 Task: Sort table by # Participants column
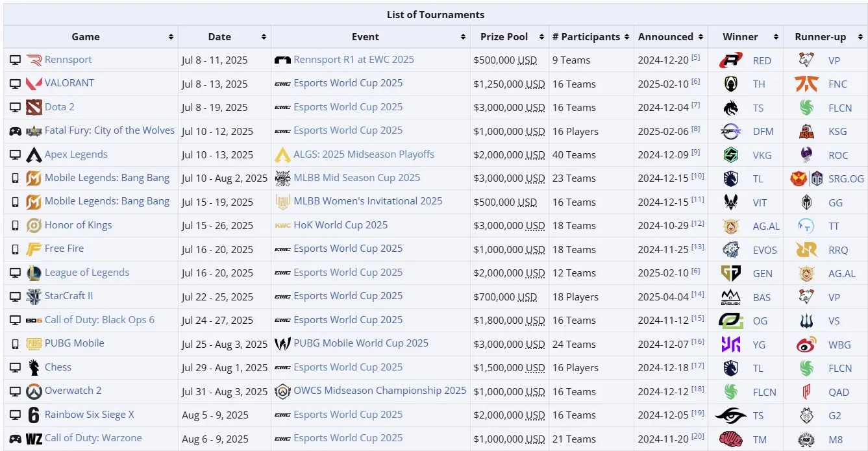click(x=626, y=37)
